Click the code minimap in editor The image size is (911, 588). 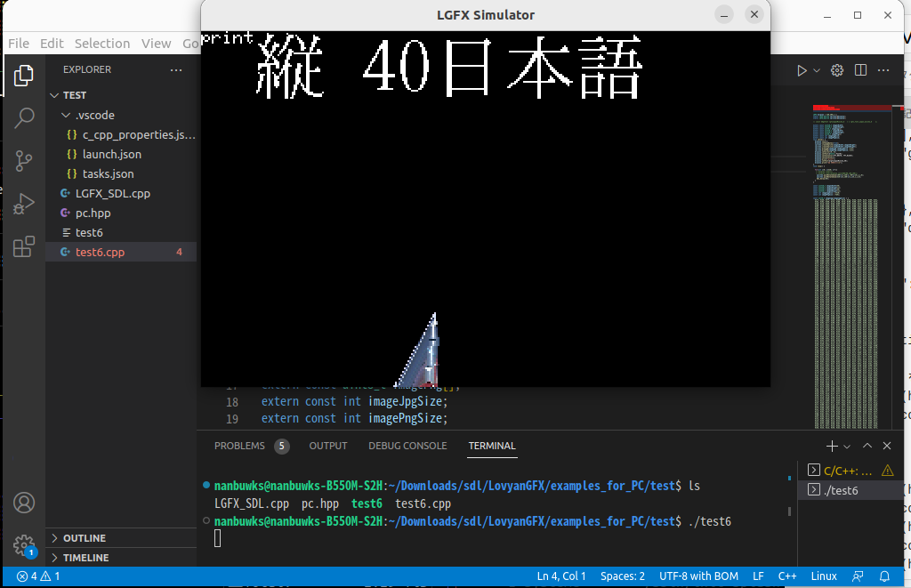[x=851, y=266]
